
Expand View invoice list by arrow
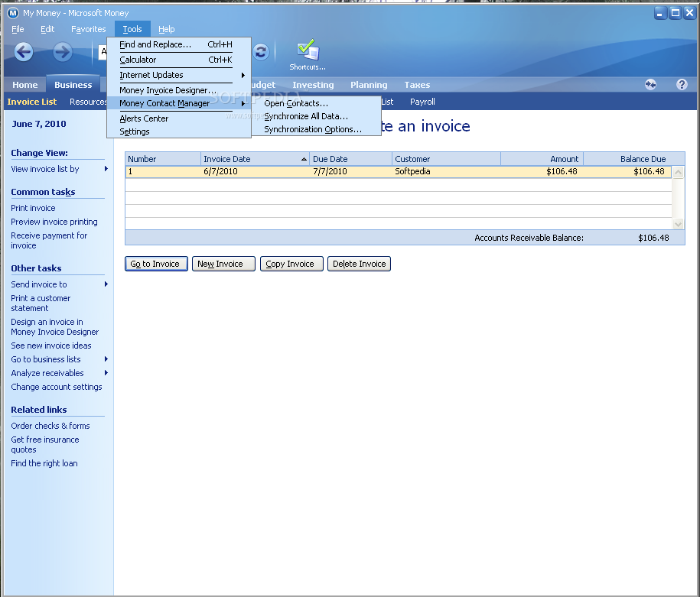[x=106, y=169]
